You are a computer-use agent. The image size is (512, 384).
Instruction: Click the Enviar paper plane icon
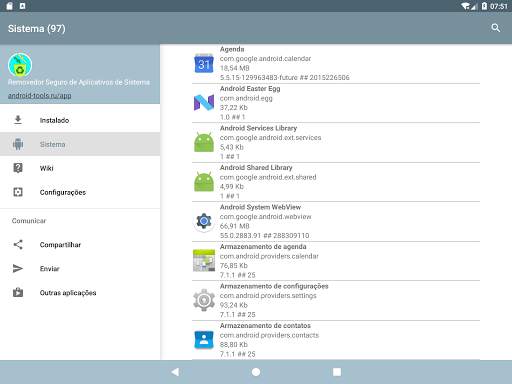(x=18, y=269)
